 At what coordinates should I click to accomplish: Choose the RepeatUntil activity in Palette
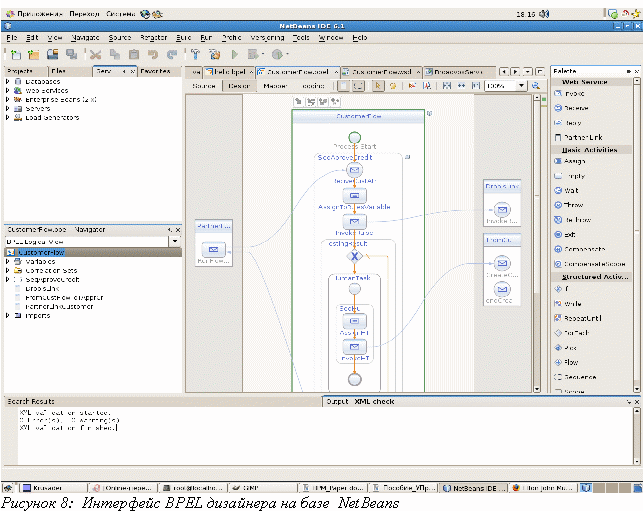(581, 319)
